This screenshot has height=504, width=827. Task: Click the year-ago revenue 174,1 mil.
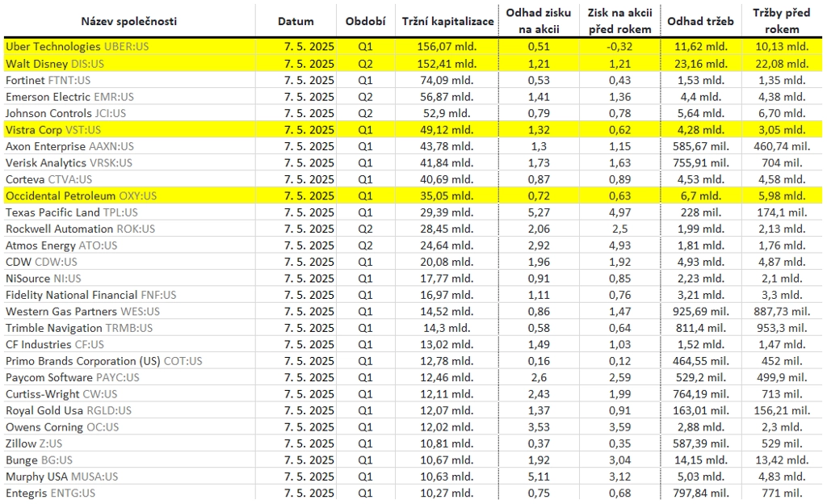click(x=782, y=212)
